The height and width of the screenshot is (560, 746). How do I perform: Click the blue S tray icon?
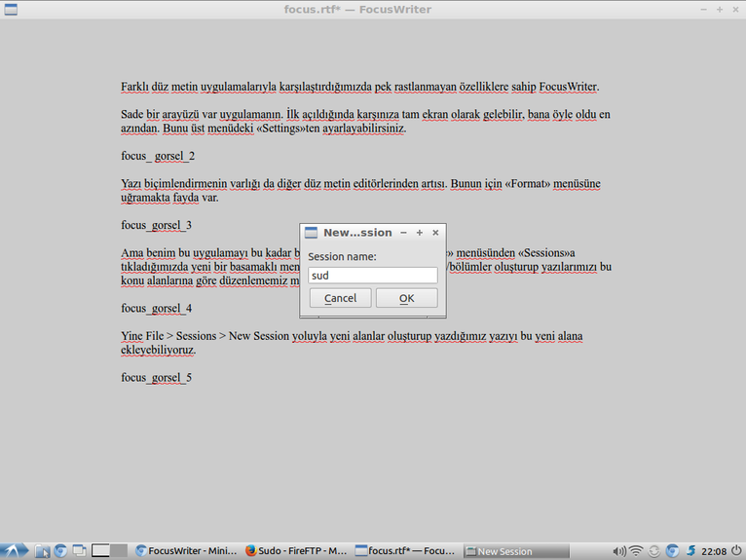[690, 551]
